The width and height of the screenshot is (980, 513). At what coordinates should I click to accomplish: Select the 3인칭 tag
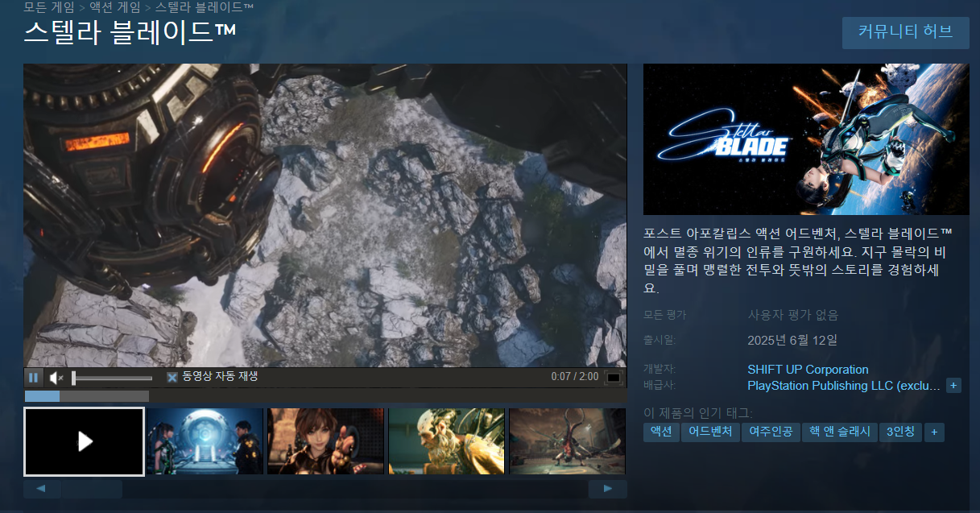(900, 432)
